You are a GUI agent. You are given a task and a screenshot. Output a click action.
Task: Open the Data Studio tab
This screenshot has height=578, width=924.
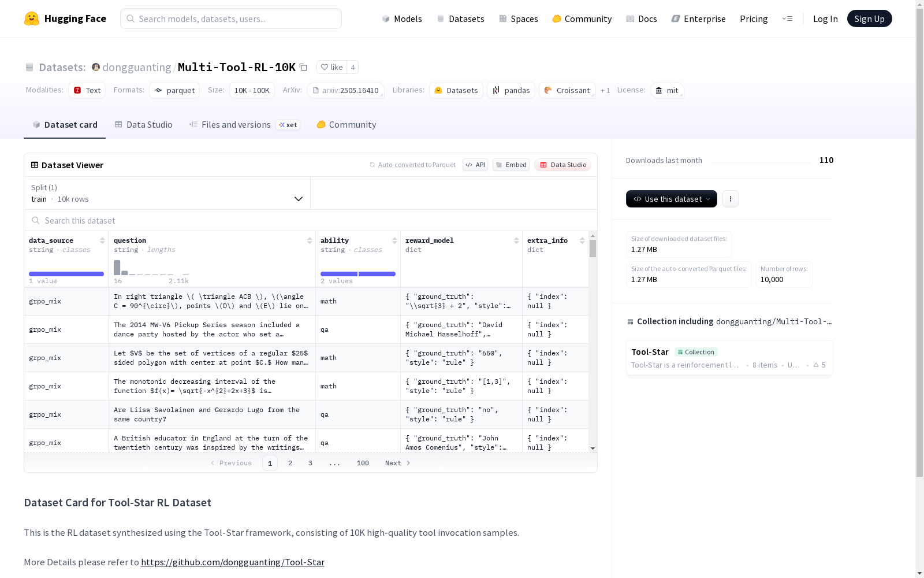pyautogui.click(x=144, y=125)
